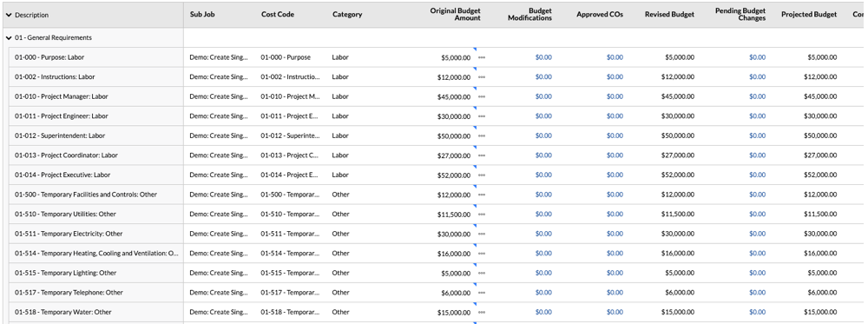Open ellipsis menu in 01-510 Temporary Utilities row
The width and height of the screenshot is (868, 324).
pyautogui.click(x=482, y=215)
